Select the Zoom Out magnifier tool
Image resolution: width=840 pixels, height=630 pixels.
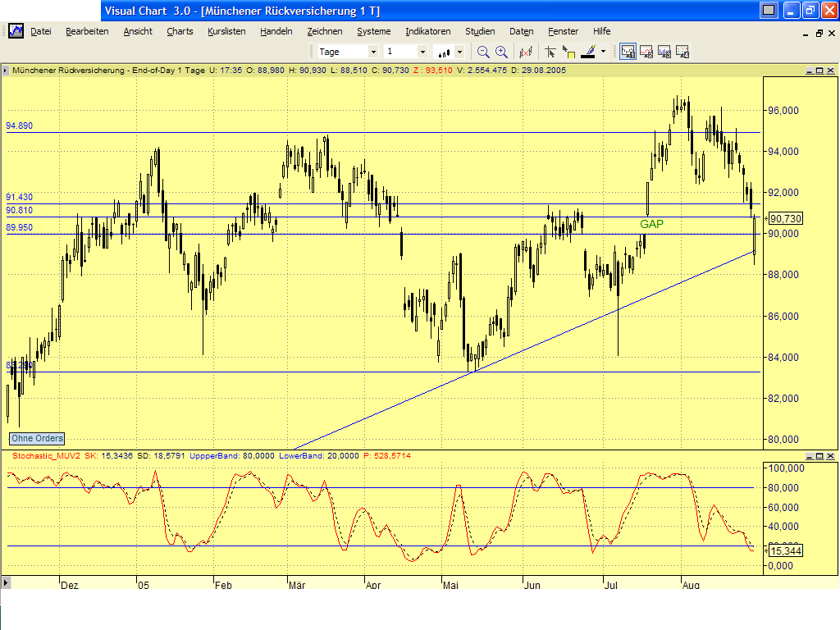pyautogui.click(x=482, y=51)
